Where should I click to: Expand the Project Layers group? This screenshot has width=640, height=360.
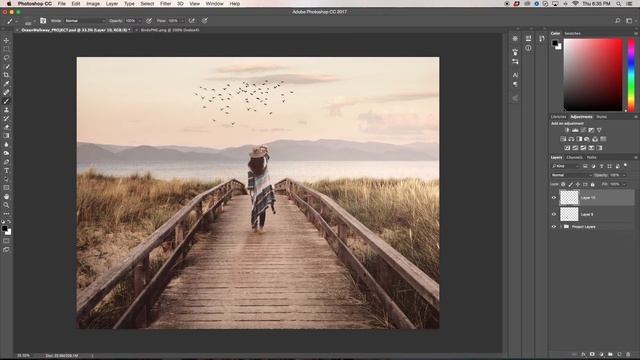pos(561,227)
